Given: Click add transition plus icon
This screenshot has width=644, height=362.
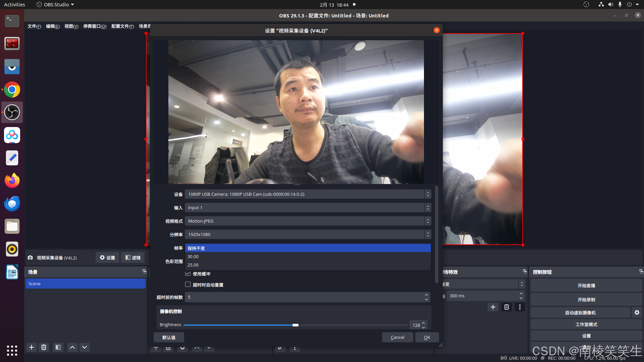Looking at the screenshot, I should coord(493,307).
